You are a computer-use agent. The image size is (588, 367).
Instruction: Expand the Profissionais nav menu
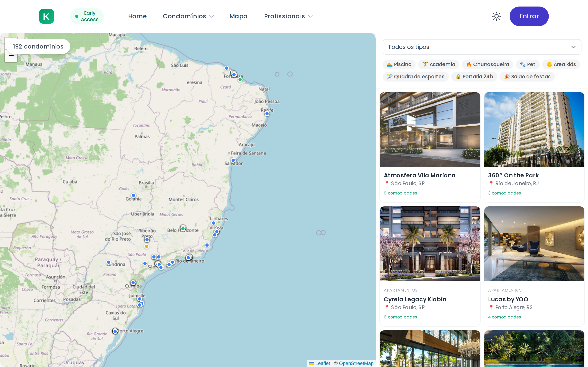pos(288,16)
